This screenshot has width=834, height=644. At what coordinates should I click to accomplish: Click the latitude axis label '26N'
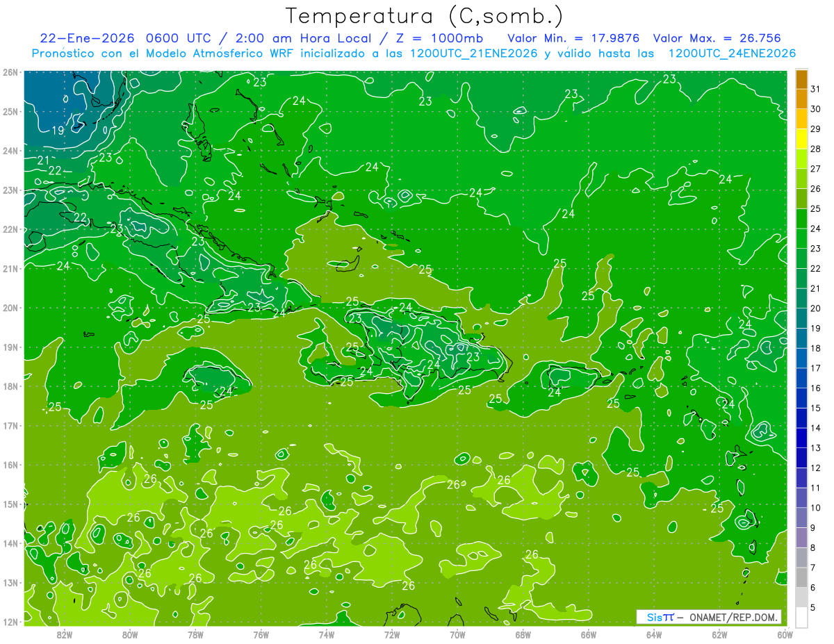(x=10, y=72)
